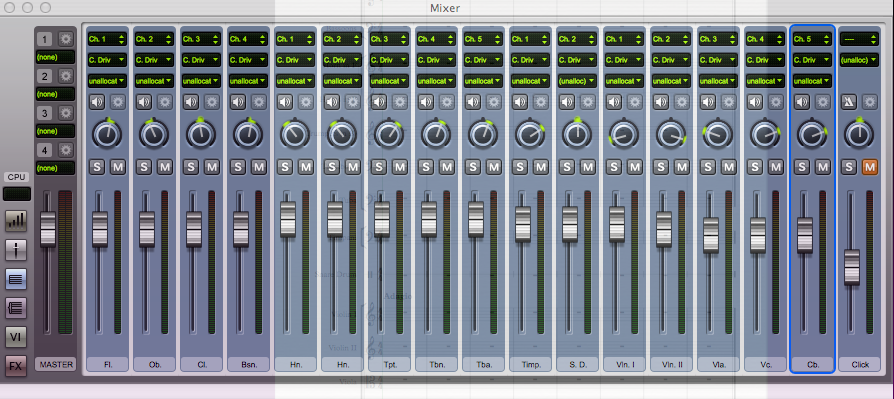Click the speaker icon on Tbn. strip

425,102
